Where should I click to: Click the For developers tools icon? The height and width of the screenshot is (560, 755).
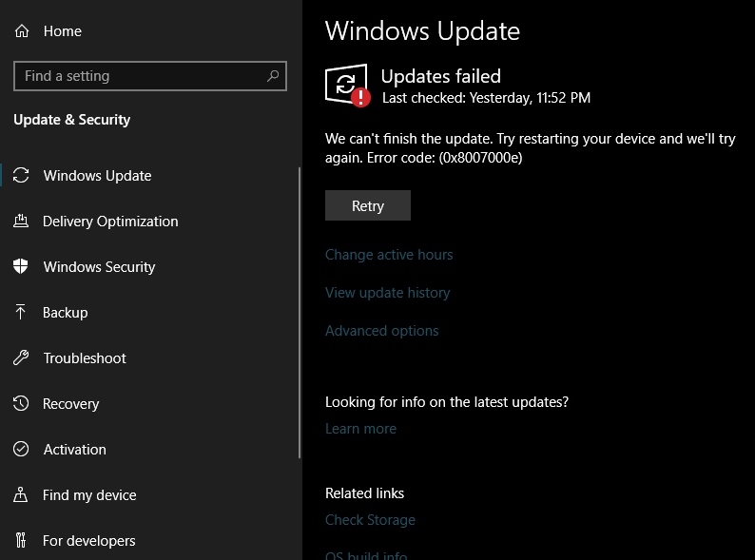(20, 540)
